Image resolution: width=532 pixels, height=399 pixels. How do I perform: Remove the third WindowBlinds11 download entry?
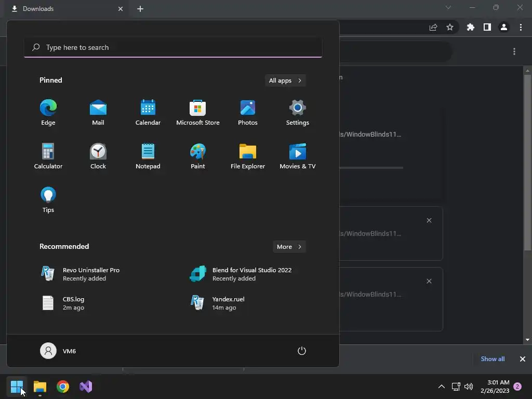429,281
